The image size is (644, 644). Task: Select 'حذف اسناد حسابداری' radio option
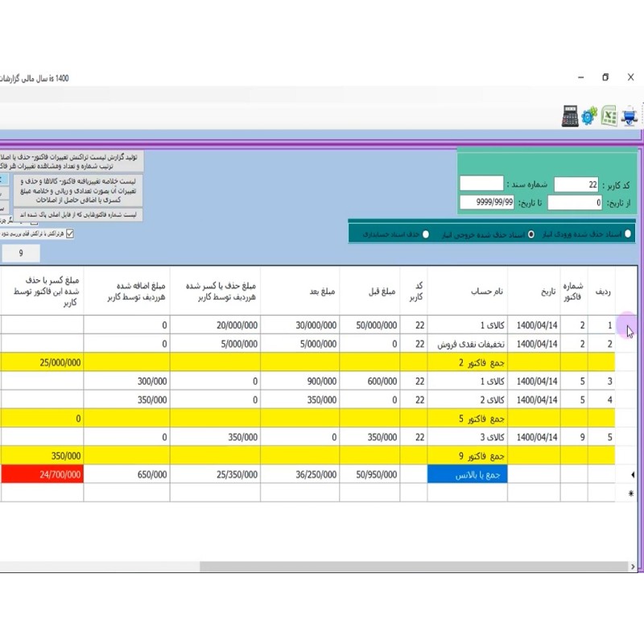pyautogui.click(x=426, y=234)
